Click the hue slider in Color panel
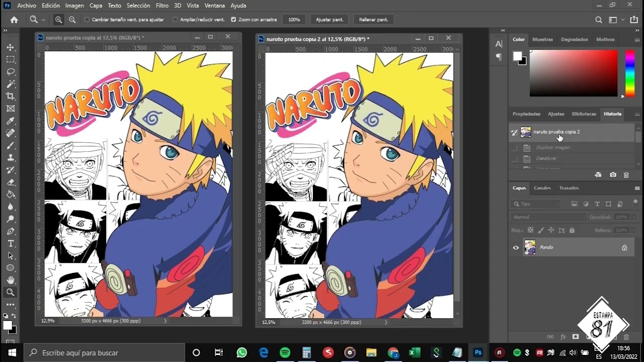 tap(629, 73)
